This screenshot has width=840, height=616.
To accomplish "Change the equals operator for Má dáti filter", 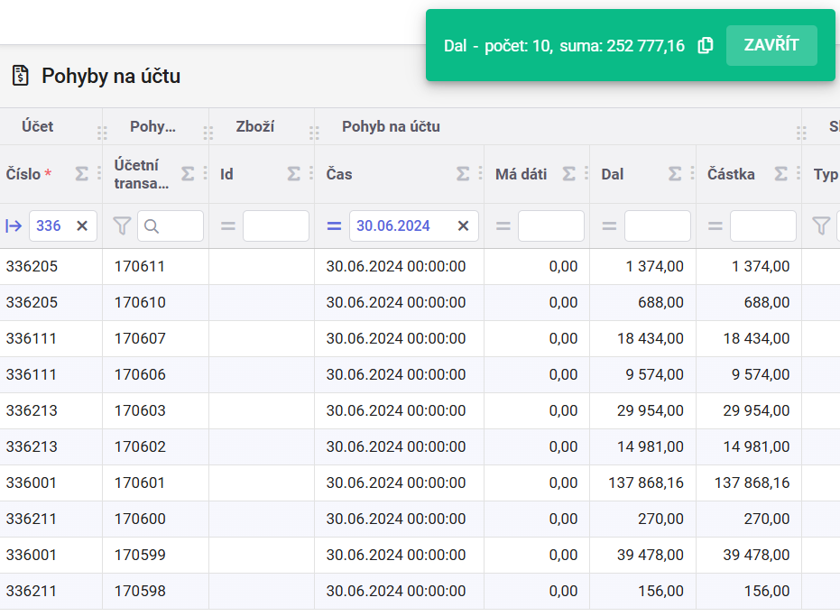I will (503, 226).
